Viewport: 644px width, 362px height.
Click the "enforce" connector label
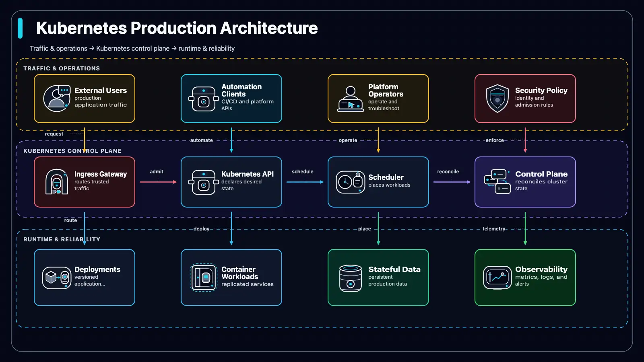click(495, 140)
